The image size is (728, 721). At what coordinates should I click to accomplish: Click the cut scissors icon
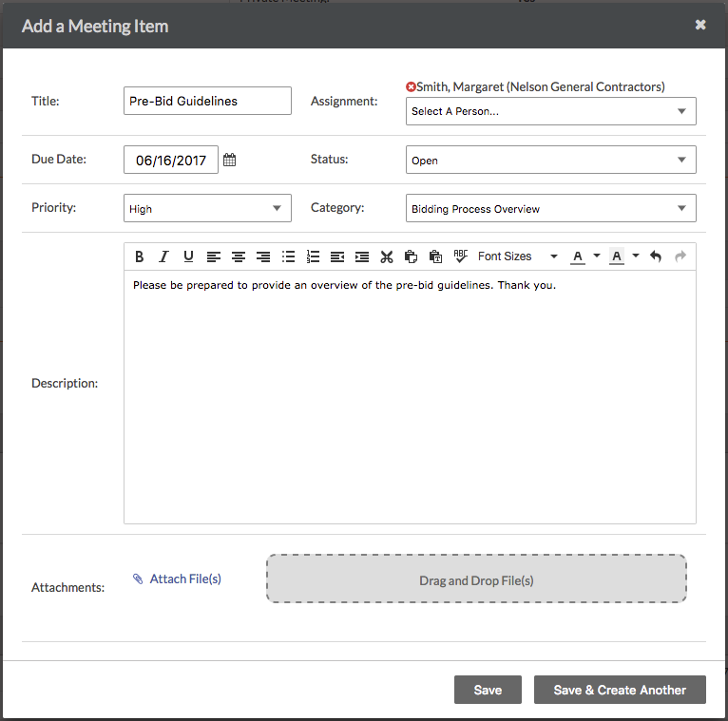(386, 256)
